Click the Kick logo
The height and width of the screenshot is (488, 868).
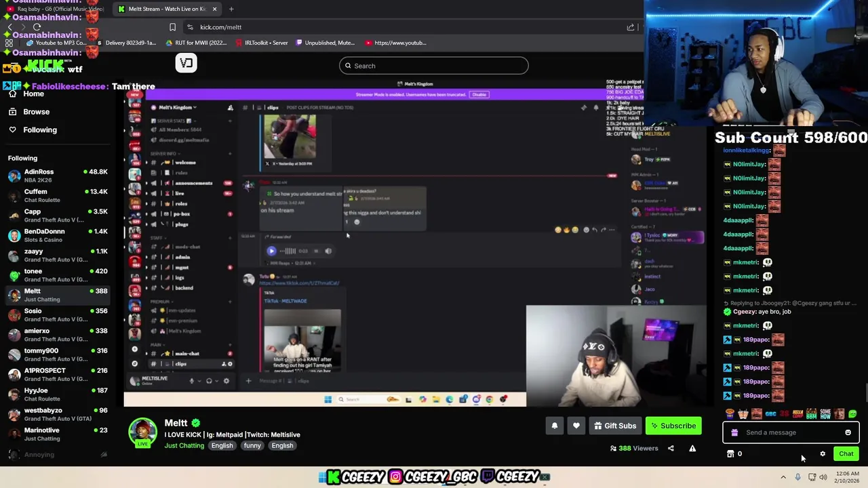tap(45, 66)
